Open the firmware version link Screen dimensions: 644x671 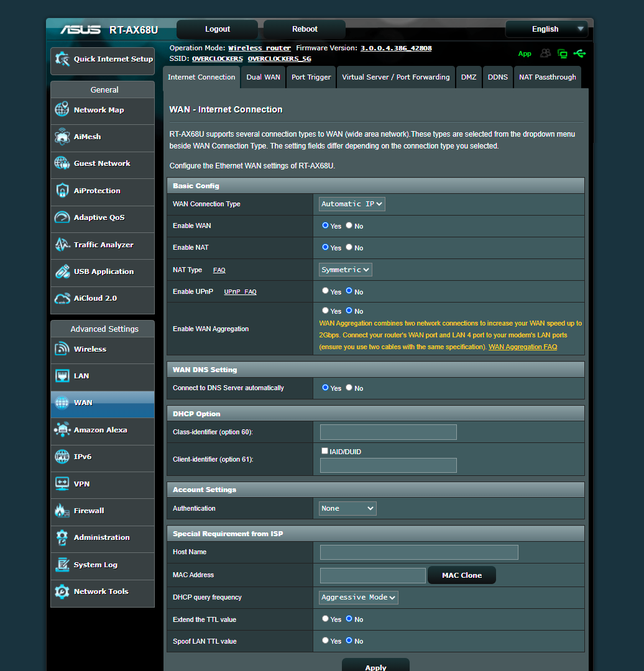396,48
